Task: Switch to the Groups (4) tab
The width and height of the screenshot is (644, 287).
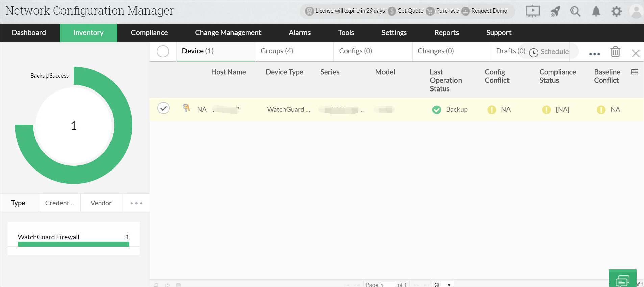Action: click(276, 51)
